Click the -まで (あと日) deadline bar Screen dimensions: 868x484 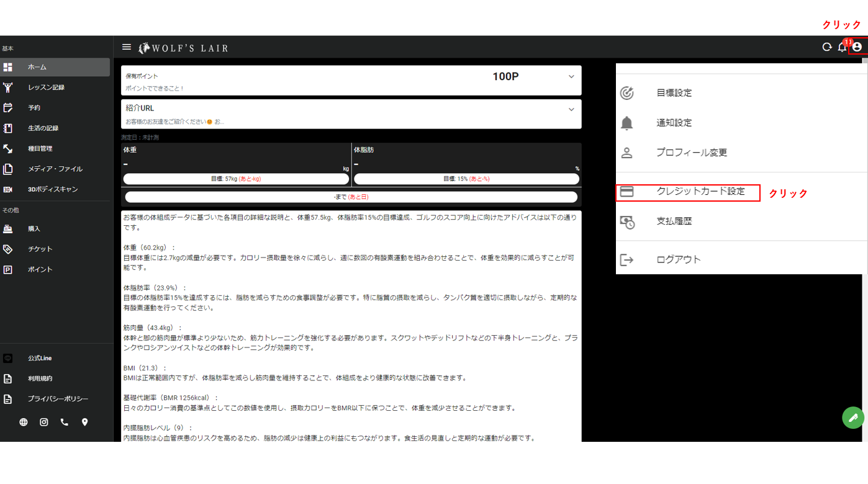pyautogui.click(x=351, y=197)
